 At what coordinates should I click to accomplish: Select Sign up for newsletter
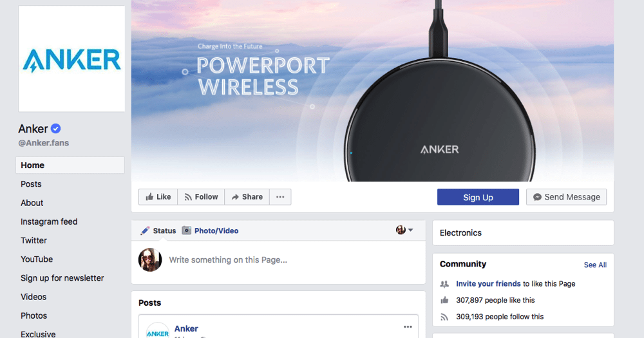(62, 278)
